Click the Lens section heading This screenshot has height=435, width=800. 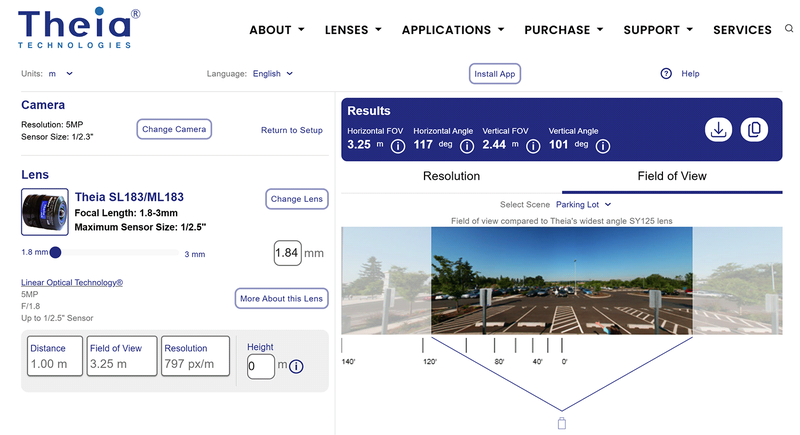pyautogui.click(x=35, y=175)
